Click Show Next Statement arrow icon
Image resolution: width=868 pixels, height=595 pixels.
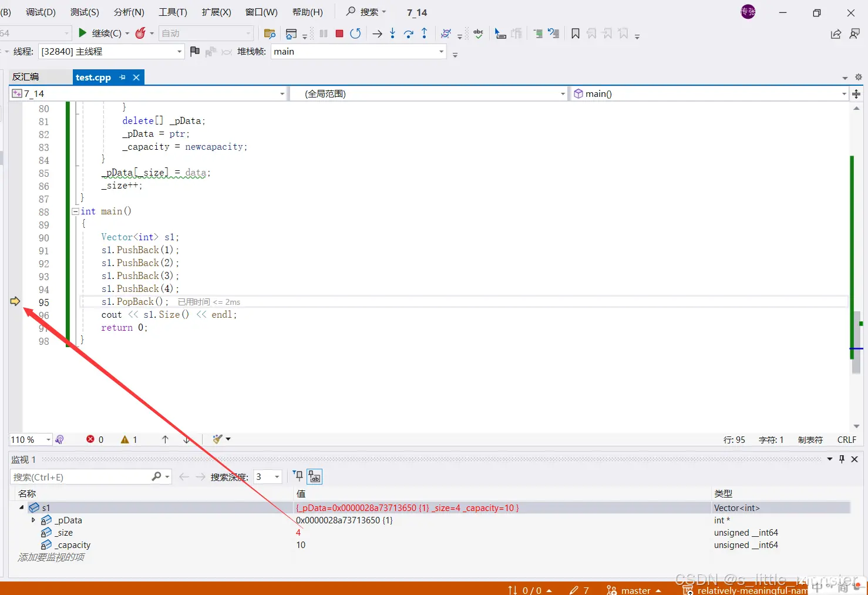(x=377, y=33)
